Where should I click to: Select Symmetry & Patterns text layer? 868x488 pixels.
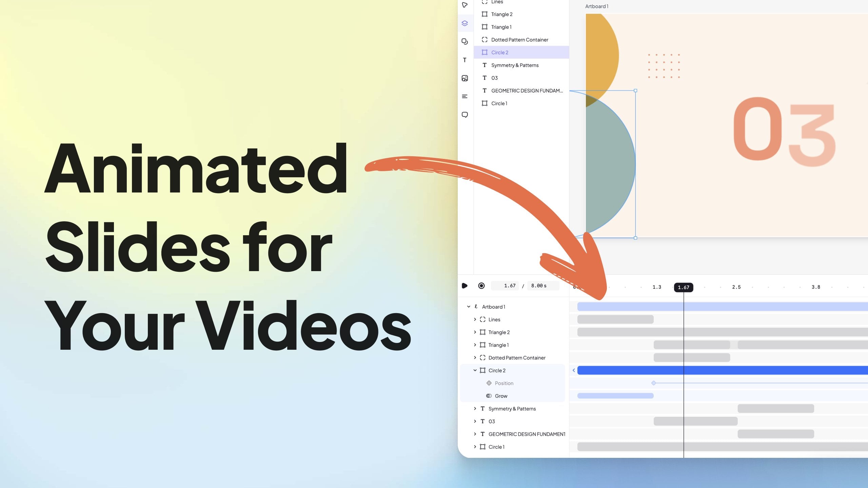click(x=521, y=65)
